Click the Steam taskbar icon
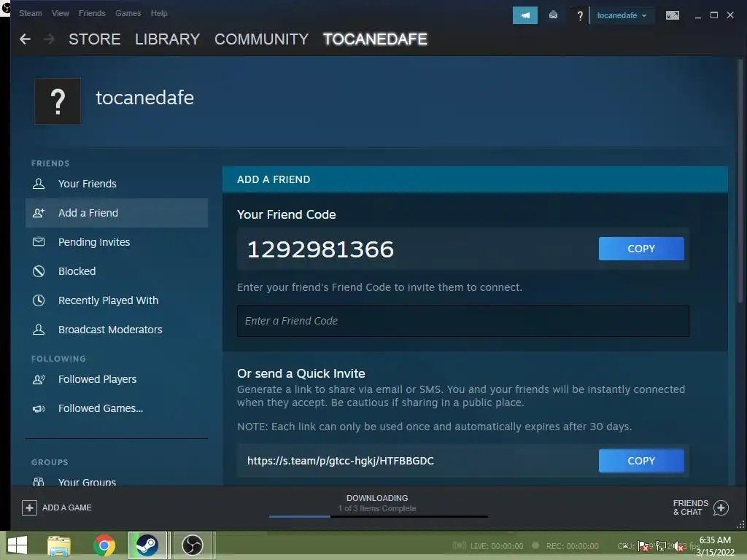 point(147,545)
